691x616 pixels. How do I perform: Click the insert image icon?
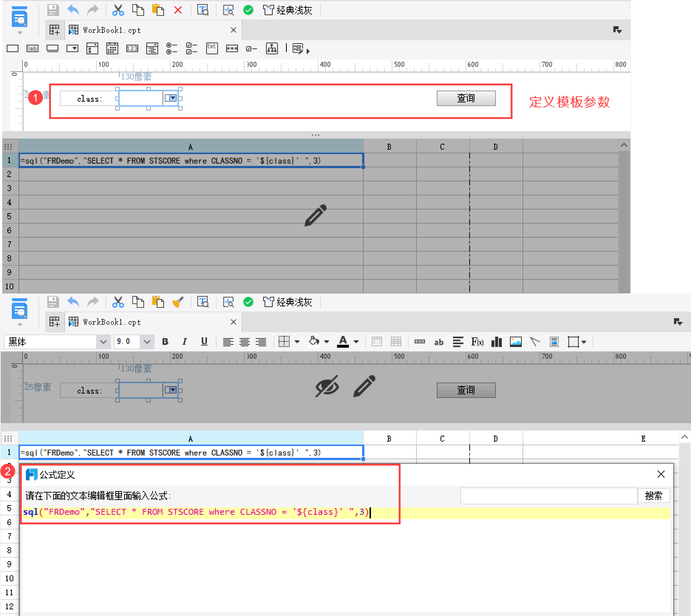pyautogui.click(x=515, y=342)
